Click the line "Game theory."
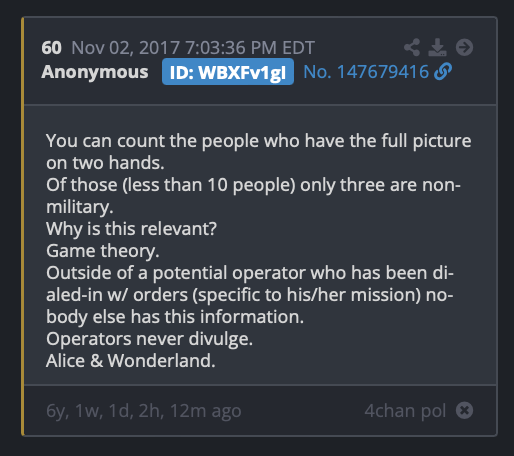514x456 pixels. (103, 251)
